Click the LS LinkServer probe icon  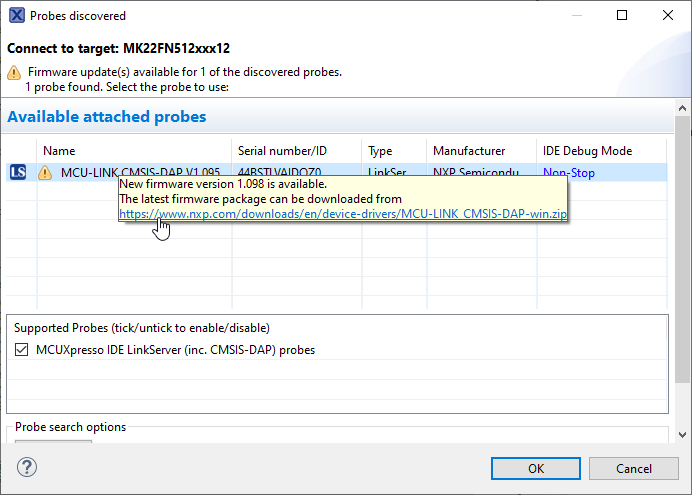(17, 173)
